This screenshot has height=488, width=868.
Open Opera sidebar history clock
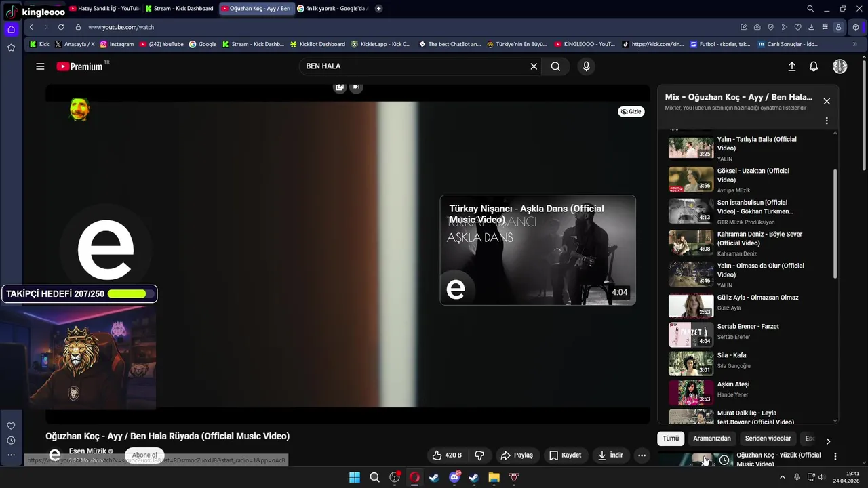(x=11, y=441)
